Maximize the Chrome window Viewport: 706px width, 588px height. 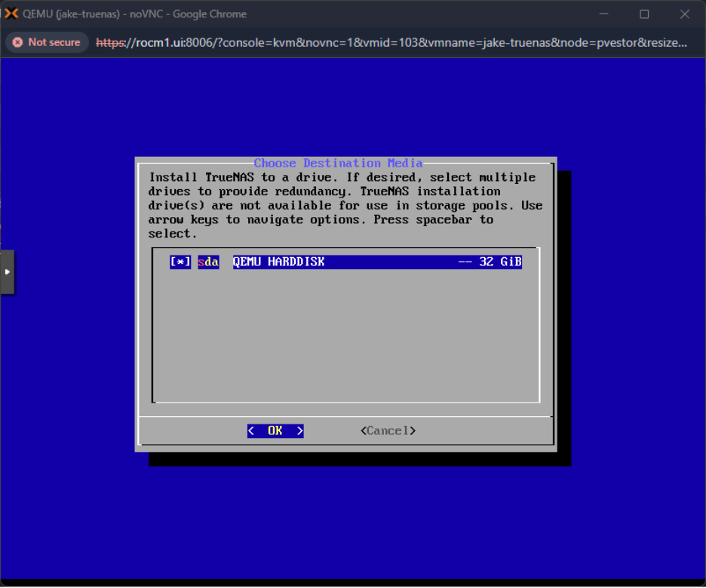(x=644, y=14)
